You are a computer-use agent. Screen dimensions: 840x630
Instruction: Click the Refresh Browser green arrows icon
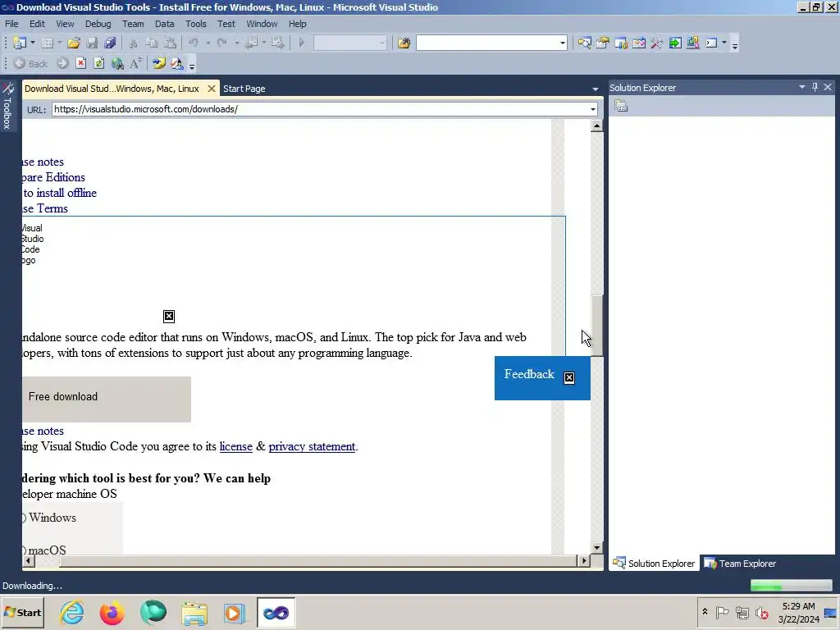pos(98,63)
